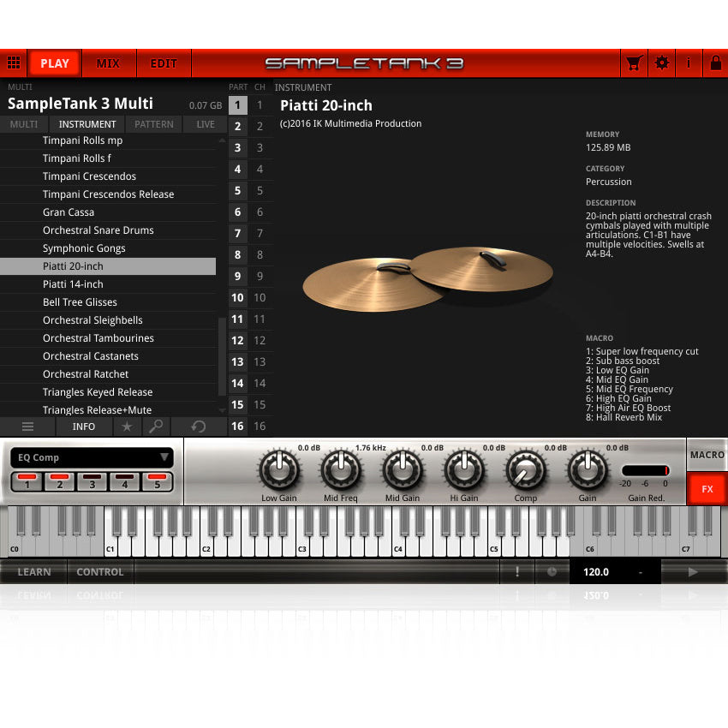The height and width of the screenshot is (728, 728).
Task: Open the settings gear
Action: [x=663, y=63]
